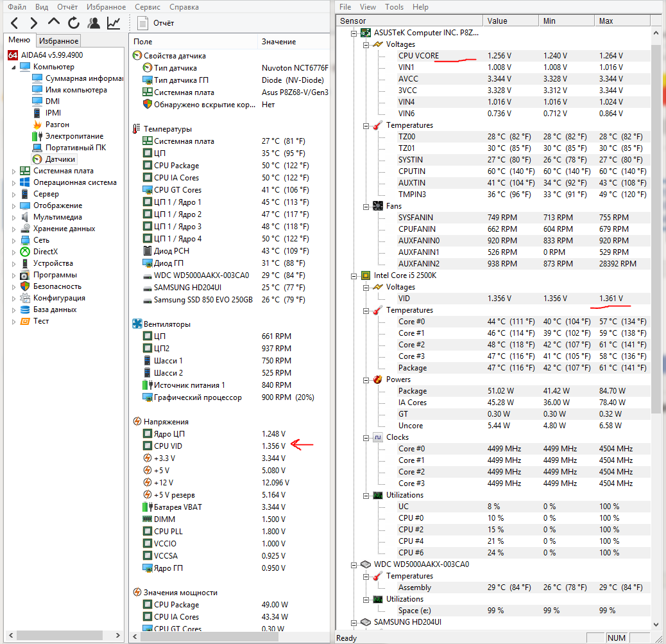Image resolution: width=666 pixels, height=644 pixels.
Task: Open the Файл menu
Action: coord(17,7)
